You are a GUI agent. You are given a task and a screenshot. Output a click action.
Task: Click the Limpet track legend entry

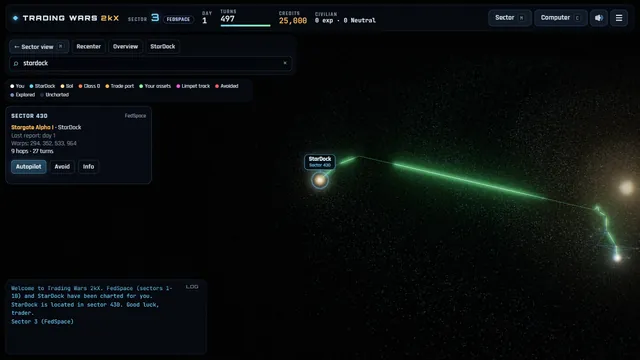193,86
